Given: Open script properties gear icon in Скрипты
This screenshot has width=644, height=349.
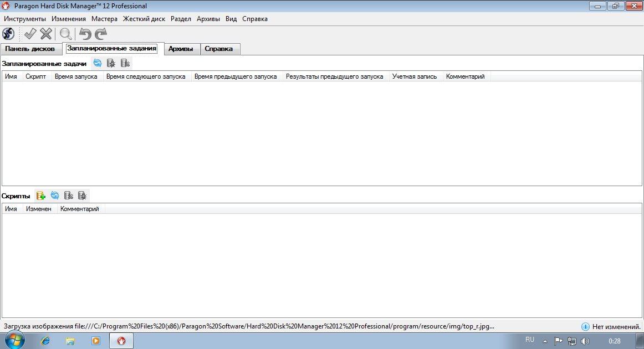Looking at the screenshot, I should 82,196.
